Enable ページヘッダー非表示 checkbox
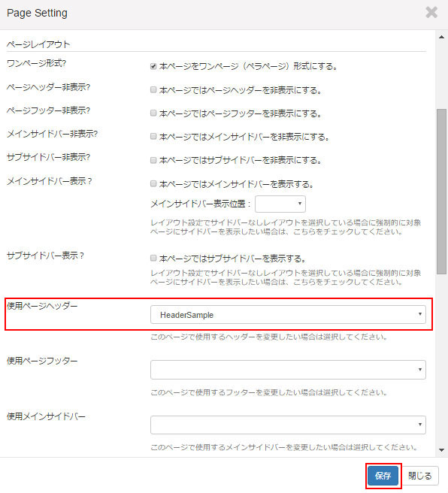This screenshot has height=493, width=448. coord(153,90)
